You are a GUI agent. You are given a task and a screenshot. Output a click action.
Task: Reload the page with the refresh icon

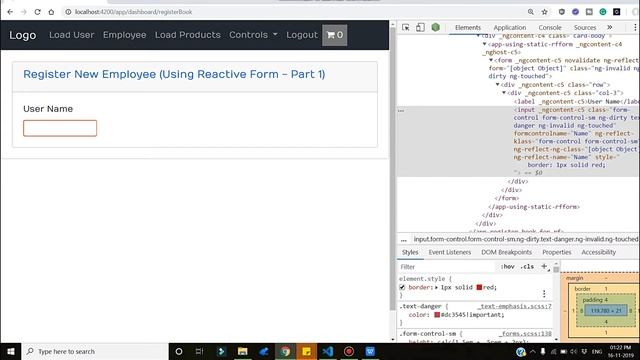click(38, 12)
